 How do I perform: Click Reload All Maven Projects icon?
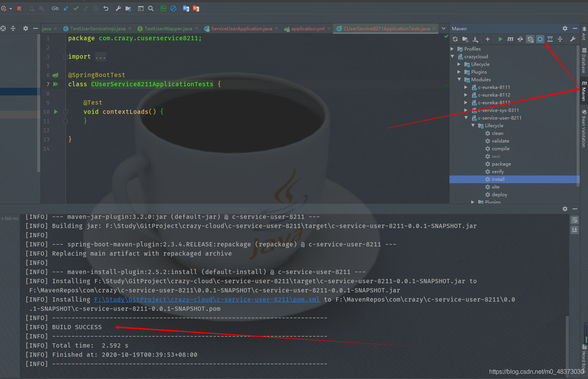point(455,39)
